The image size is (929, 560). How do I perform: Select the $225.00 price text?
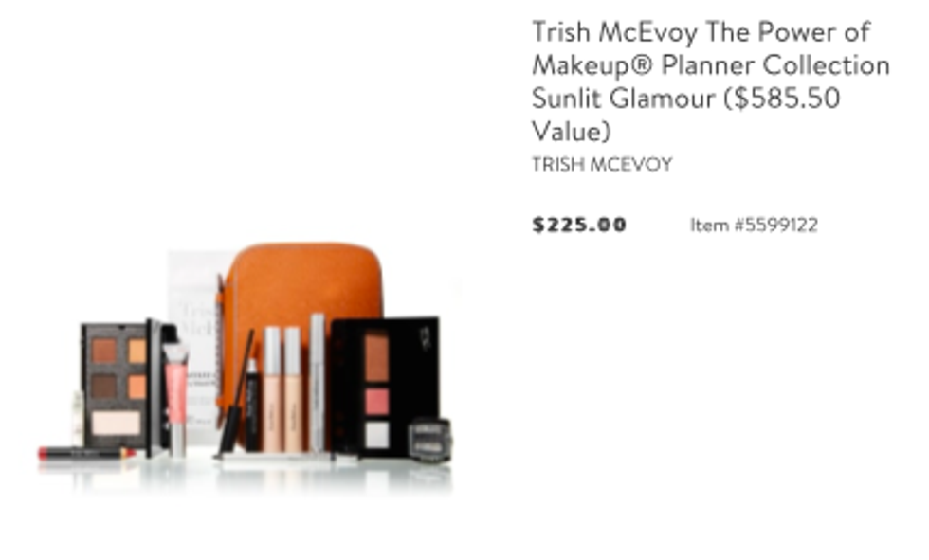pyautogui.click(x=579, y=225)
